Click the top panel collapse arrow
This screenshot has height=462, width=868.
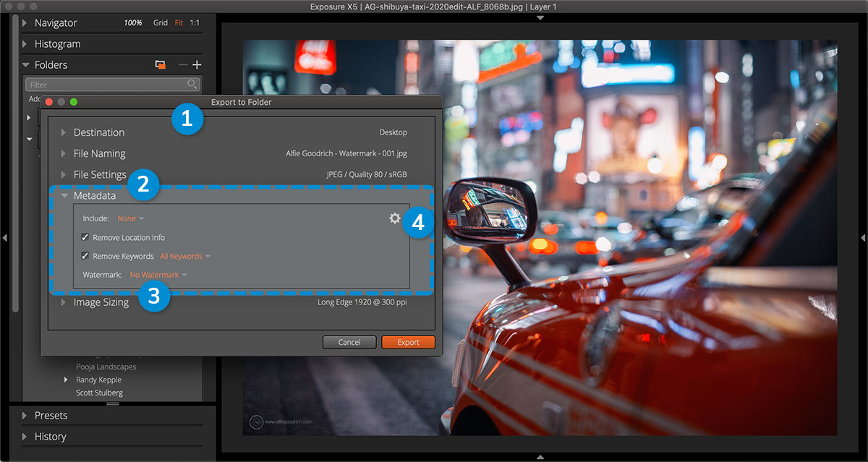540,18
